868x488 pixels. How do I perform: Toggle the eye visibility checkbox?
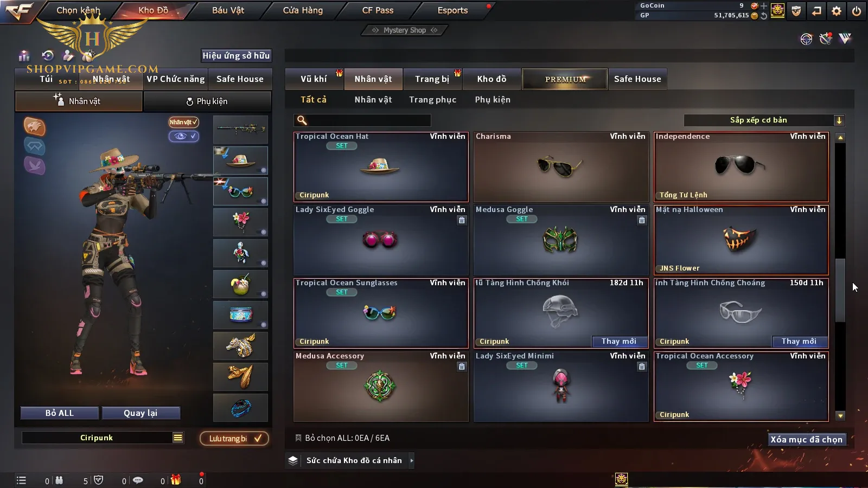[184, 136]
